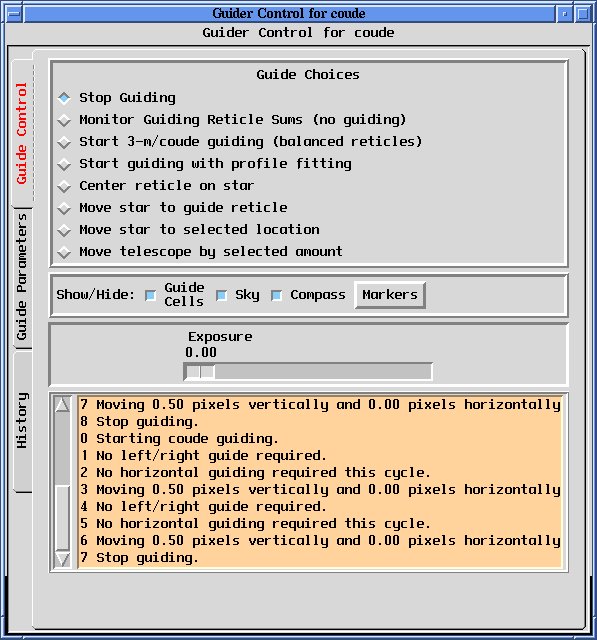Open the window menu button in title bar
This screenshot has height=640, width=597.
[x=14, y=14]
